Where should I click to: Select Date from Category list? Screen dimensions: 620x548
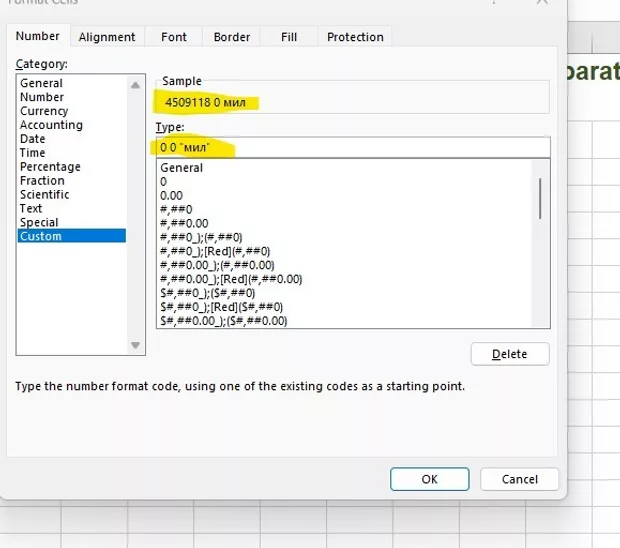pyautogui.click(x=33, y=139)
